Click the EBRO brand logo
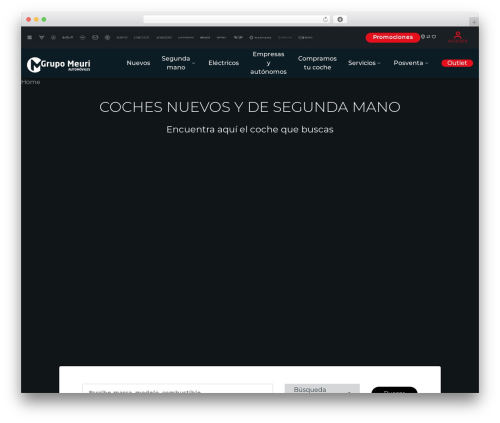 tap(122, 37)
